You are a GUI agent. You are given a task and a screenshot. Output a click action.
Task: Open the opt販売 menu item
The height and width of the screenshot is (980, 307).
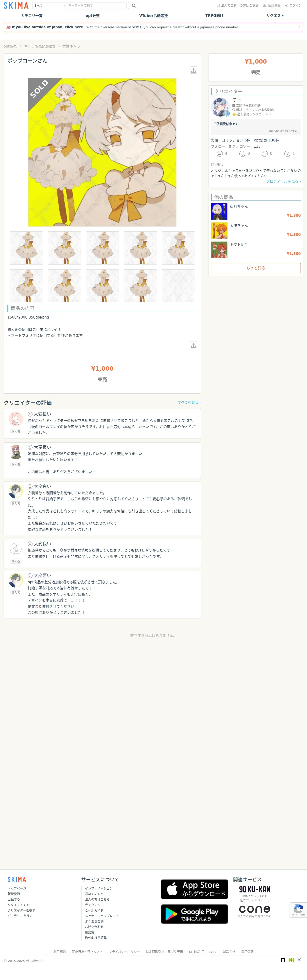pos(93,16)
